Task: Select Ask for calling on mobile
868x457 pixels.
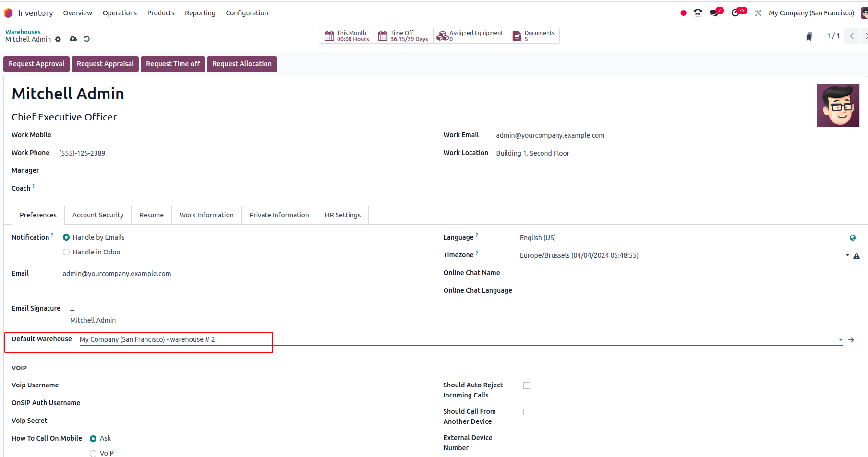Action: tap(93, 438)
